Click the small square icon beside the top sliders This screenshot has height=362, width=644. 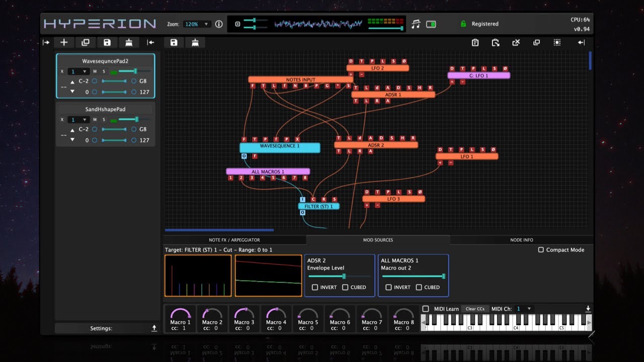(237, 24)
